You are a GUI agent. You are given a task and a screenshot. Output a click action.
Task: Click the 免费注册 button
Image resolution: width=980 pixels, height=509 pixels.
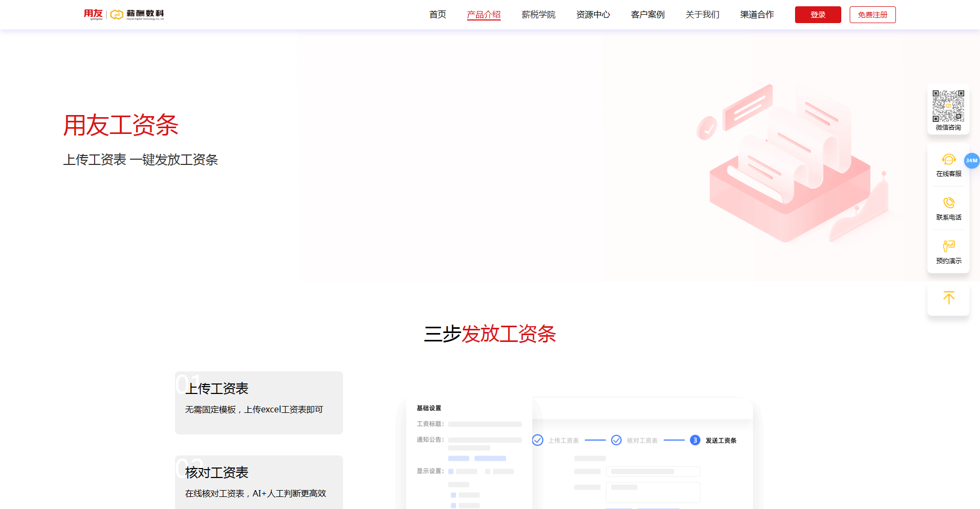(x=873, y=15)
